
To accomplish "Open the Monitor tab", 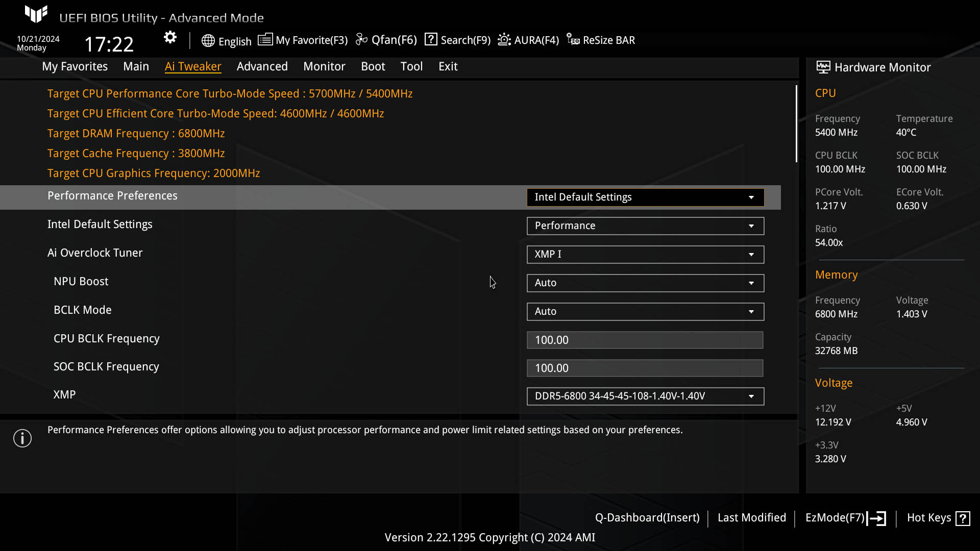I will tap(324, 66).
